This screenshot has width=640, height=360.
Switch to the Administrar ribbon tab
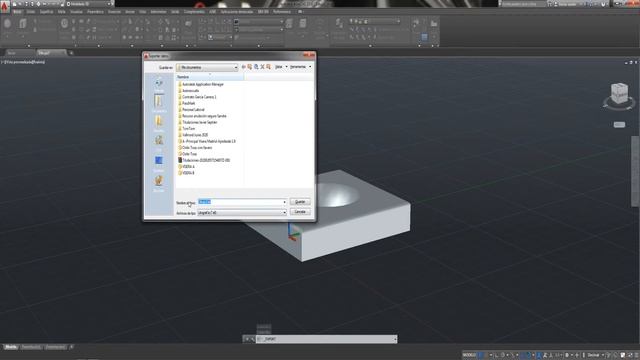click(x=158, y=12)
